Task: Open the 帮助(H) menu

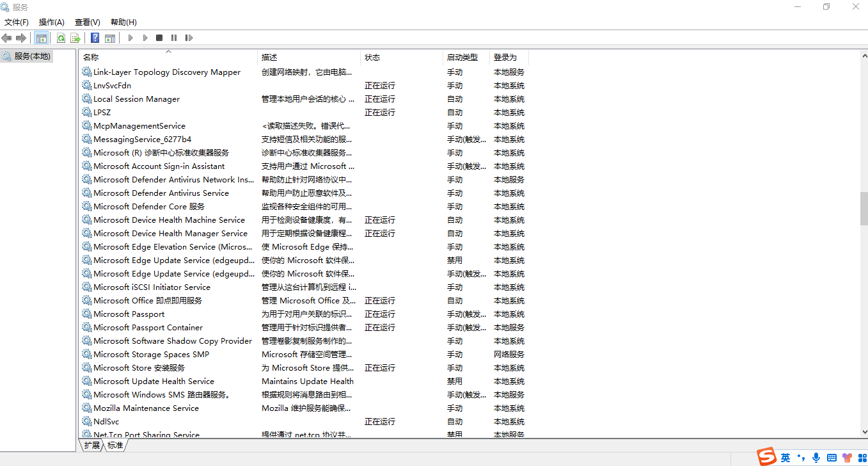Action: click(x=123, y=22)
